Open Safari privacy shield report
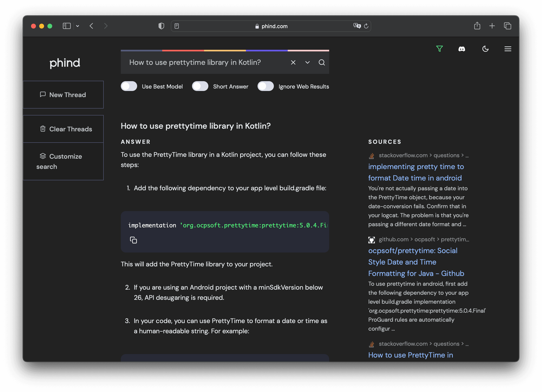This screenshot has width=542, height=392. (161, 26)
